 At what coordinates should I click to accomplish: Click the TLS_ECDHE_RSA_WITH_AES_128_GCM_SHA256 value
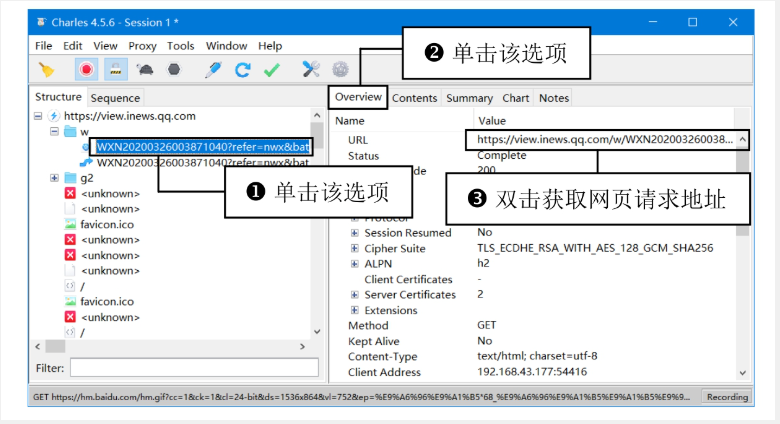pyautogui.click(x=595, y=248)
